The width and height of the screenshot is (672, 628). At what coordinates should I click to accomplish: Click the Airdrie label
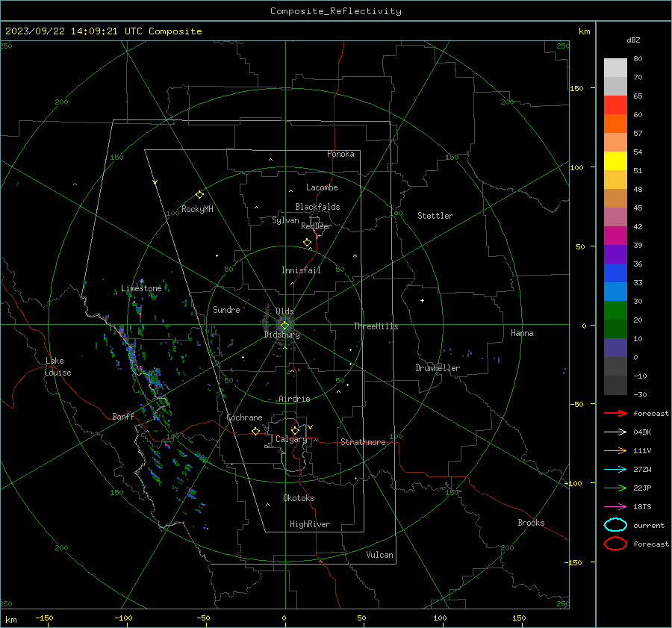tap(294, 399)
